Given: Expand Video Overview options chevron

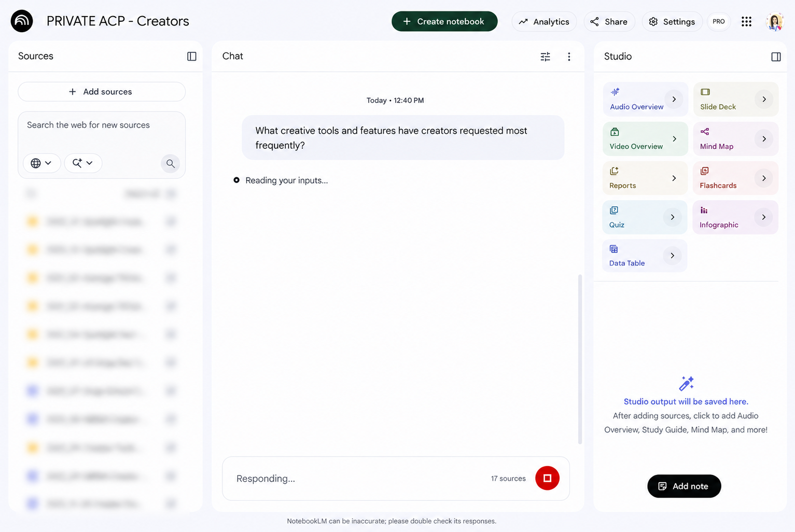Looking at the screenshot, I should tap(674, 139).
